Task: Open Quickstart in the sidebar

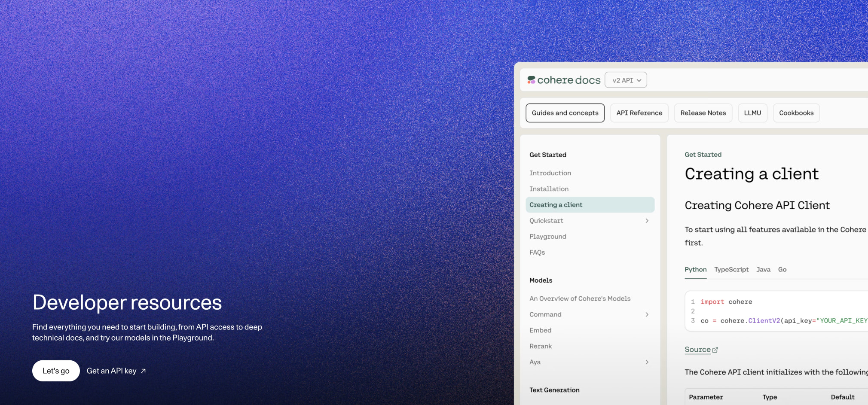Action: [546, 221]
